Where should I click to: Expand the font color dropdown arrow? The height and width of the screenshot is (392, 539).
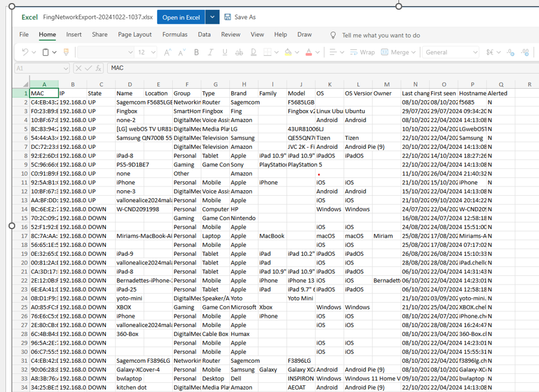pyautogui.click(x=318, y=52)
